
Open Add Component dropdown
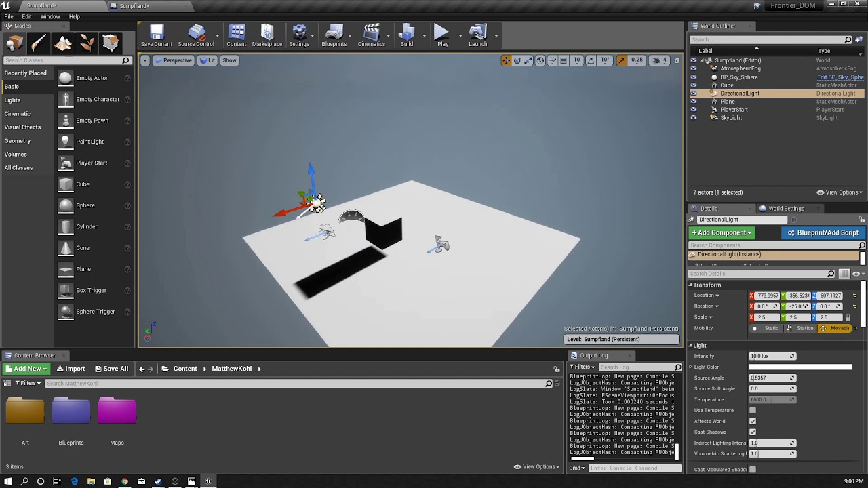pos(721,232)
